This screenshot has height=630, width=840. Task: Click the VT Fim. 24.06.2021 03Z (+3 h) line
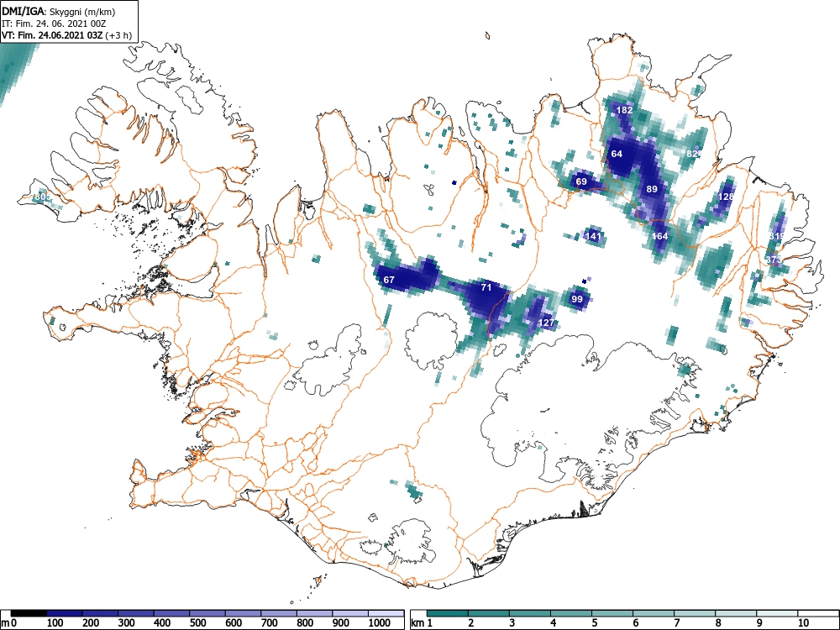point(66,35)
